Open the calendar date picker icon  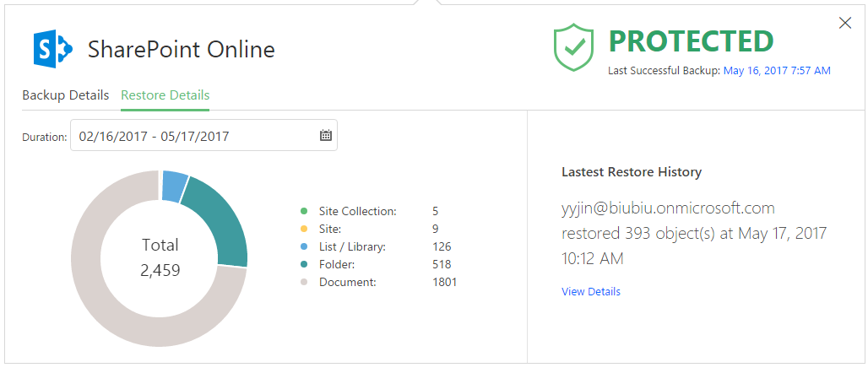[x=326, y=135]
